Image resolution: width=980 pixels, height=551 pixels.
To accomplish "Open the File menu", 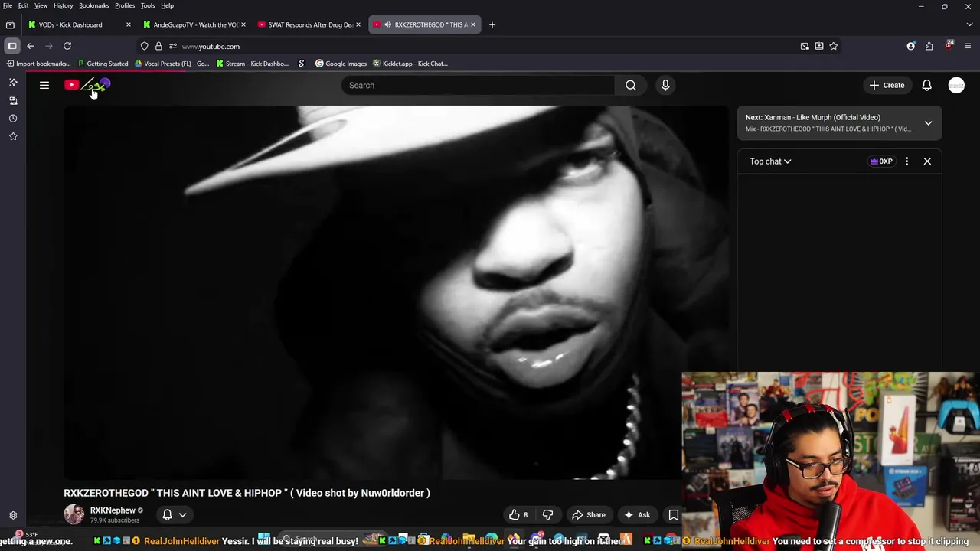I will pyautogui.click(x=8, y=5).
